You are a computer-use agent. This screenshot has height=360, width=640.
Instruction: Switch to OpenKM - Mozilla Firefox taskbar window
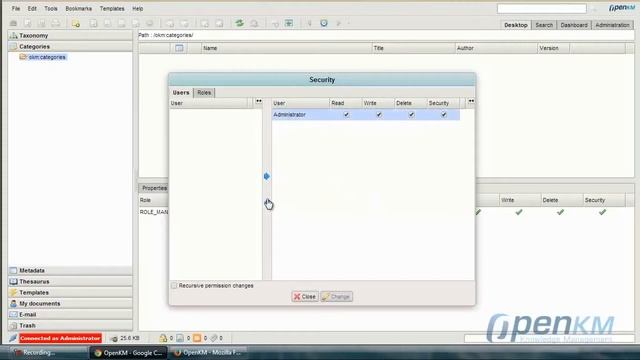coord(208,353)
